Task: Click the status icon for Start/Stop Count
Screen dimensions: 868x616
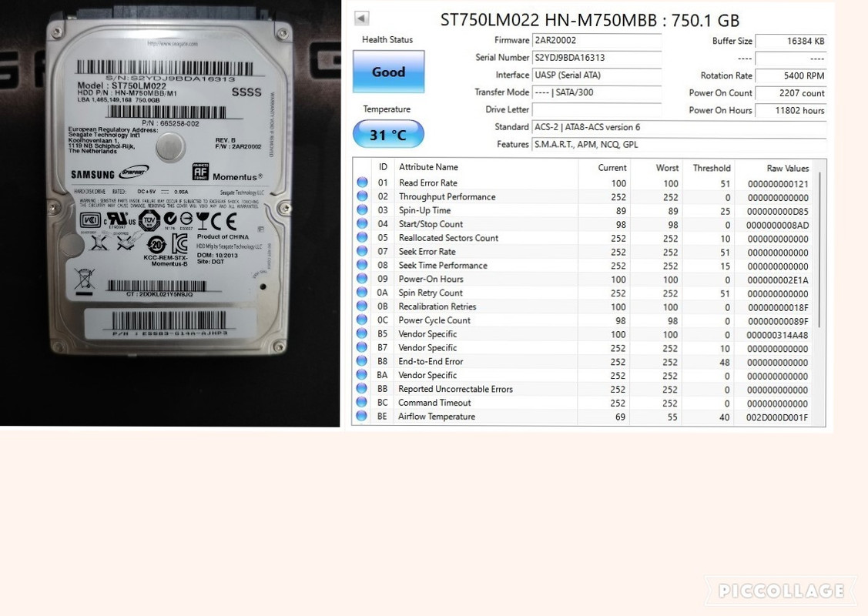Action: coord(362,223)
